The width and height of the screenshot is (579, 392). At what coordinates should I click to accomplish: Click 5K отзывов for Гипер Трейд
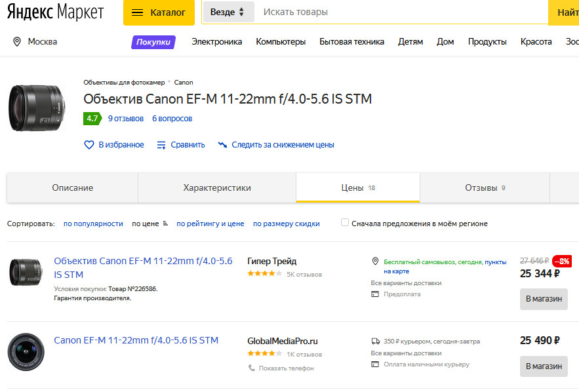(304, 274)
